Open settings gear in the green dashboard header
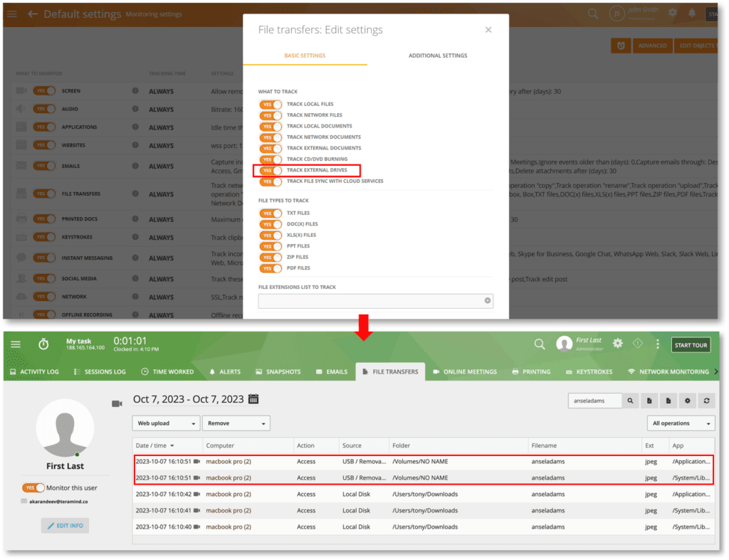Viewport: 729px width, 560px height. (617, 344)
